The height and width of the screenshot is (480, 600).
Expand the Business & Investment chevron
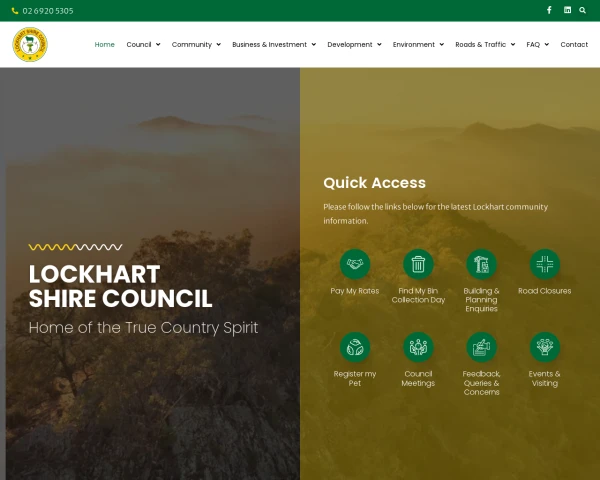(x=313, y=44)
